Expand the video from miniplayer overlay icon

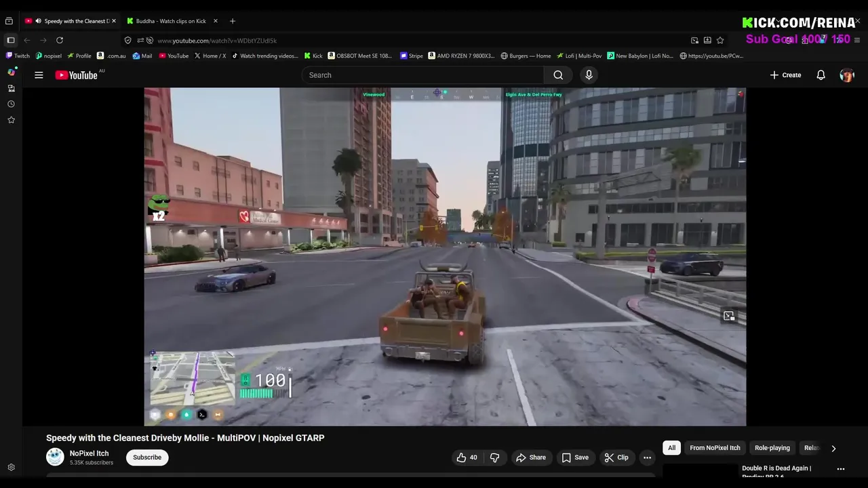coord(729,316)
